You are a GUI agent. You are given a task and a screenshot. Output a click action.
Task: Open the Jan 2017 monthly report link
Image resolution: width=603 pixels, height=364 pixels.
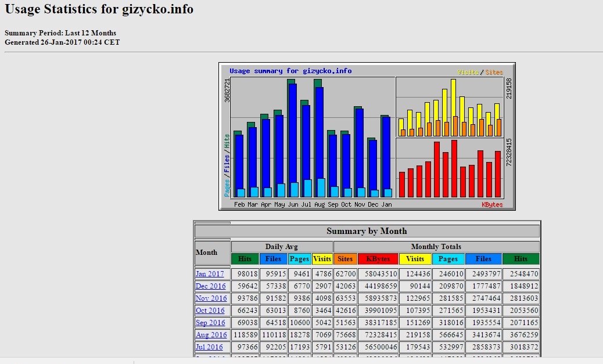(209, 274)
